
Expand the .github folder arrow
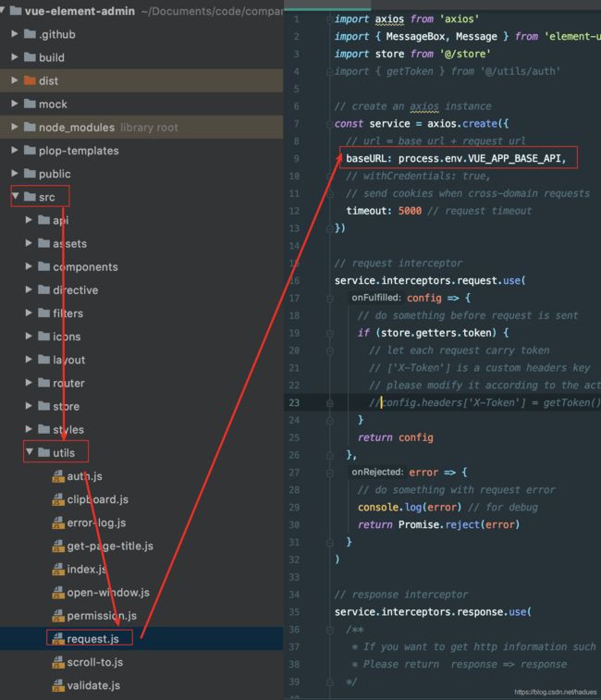coord(14,34)
